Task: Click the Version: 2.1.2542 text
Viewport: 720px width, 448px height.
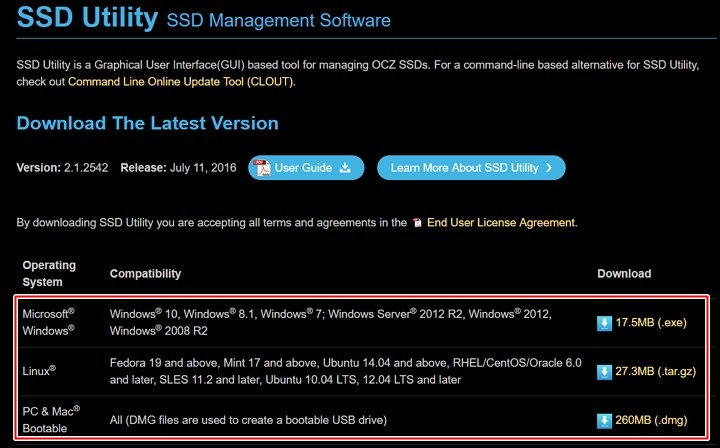Action: point(62,168)
